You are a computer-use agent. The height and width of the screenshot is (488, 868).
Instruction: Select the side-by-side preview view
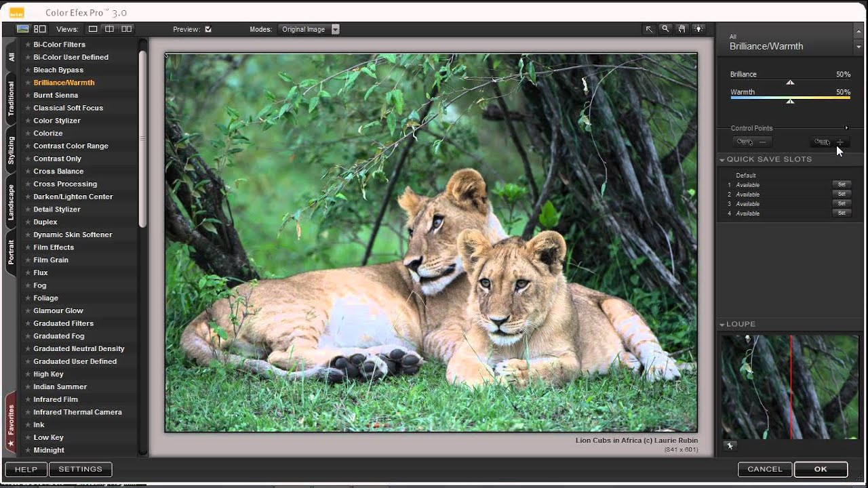tap(126, 29)
